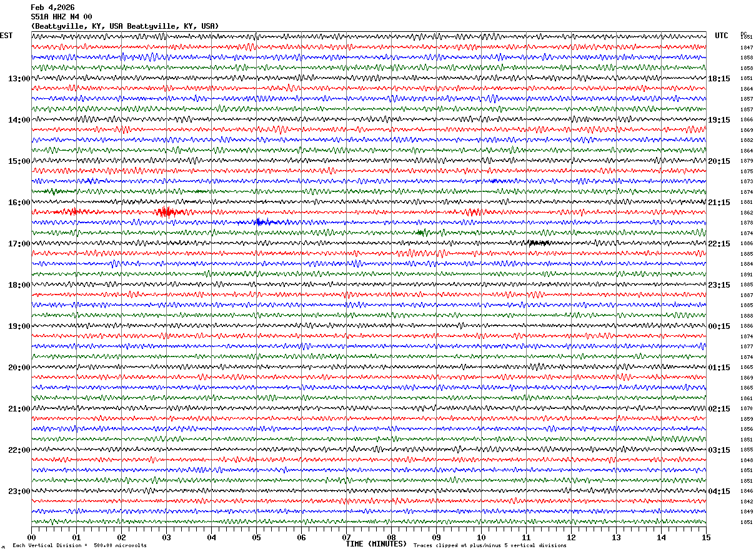Select minute axis tick label 13
The width and height of the screenshot is (756, 554).
pos(616,537)
